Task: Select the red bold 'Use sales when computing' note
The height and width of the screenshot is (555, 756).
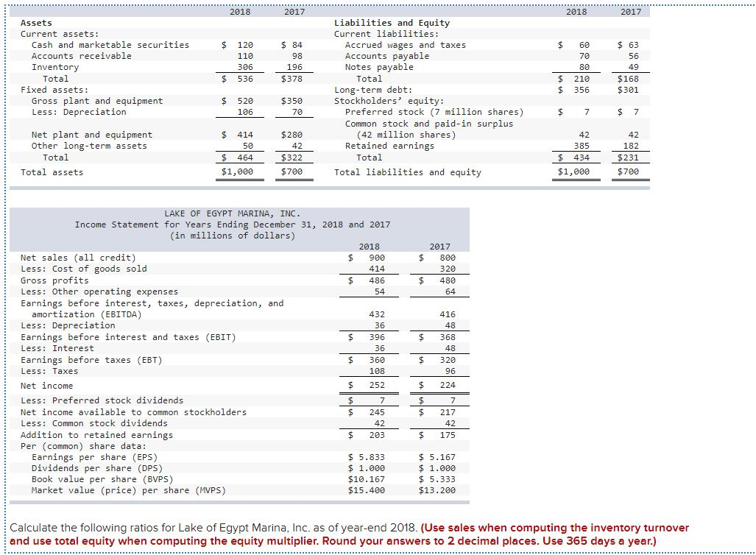Action: (x=350, y=534)
